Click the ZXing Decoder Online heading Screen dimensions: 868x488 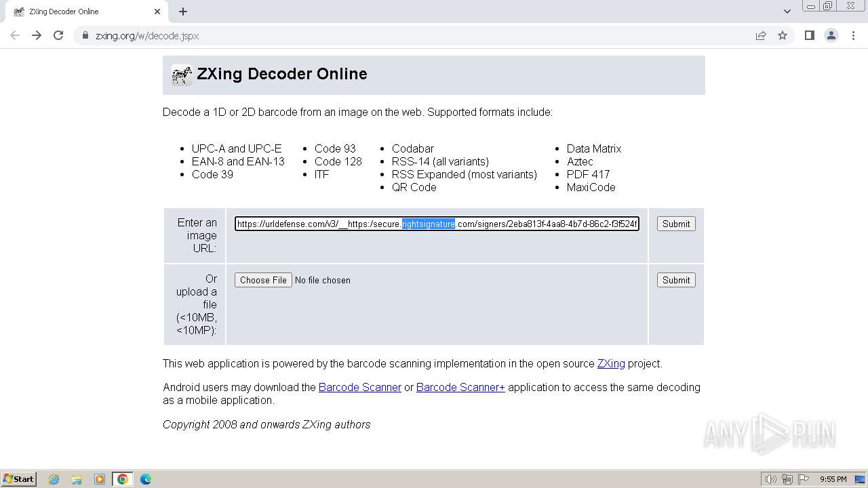pos(282,74)
